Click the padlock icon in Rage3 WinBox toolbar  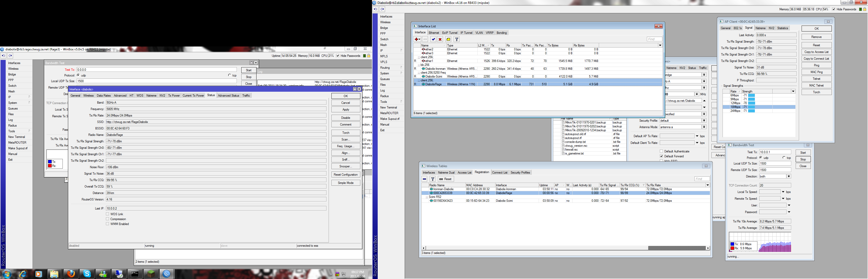pos(369,56)
